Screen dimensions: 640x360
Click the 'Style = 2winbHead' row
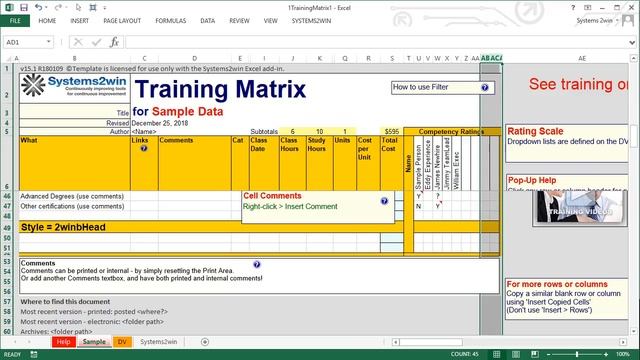[211, 227]
